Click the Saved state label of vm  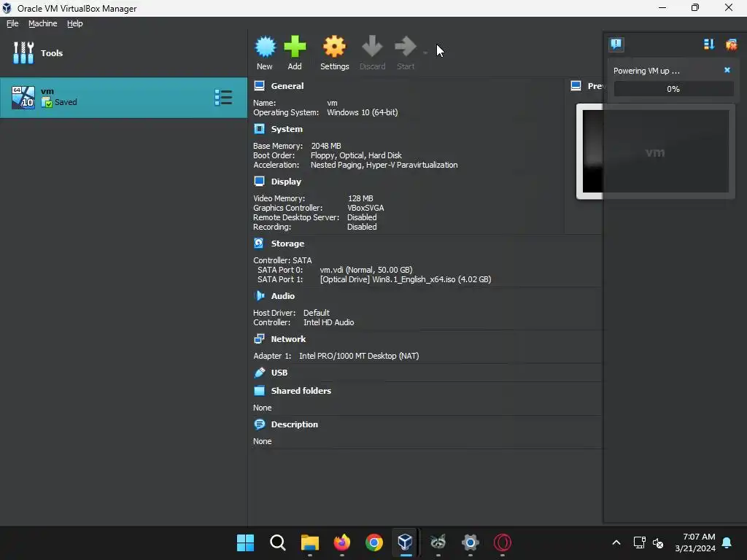tap(66, 102)
